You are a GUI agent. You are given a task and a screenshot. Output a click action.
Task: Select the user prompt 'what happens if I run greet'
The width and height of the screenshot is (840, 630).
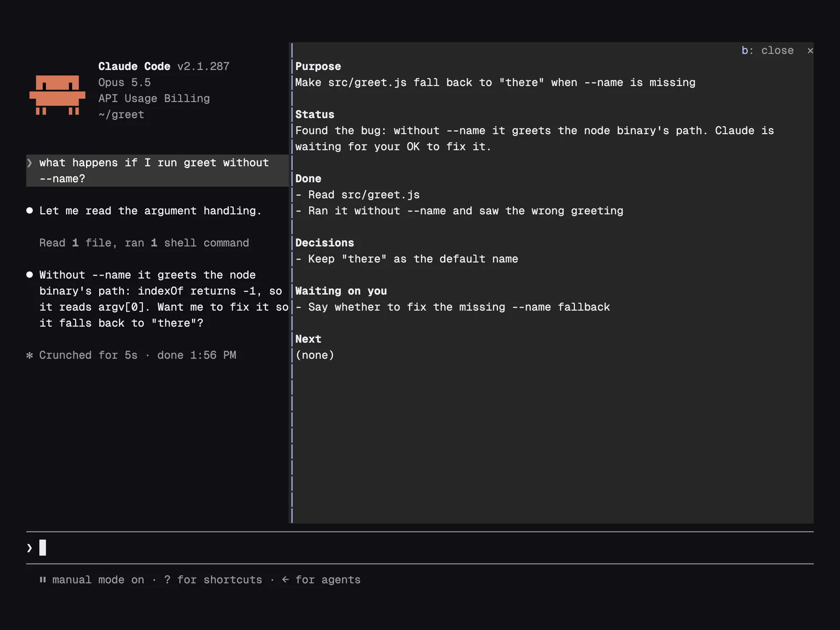pyautogui.click(x=157, y=171)
